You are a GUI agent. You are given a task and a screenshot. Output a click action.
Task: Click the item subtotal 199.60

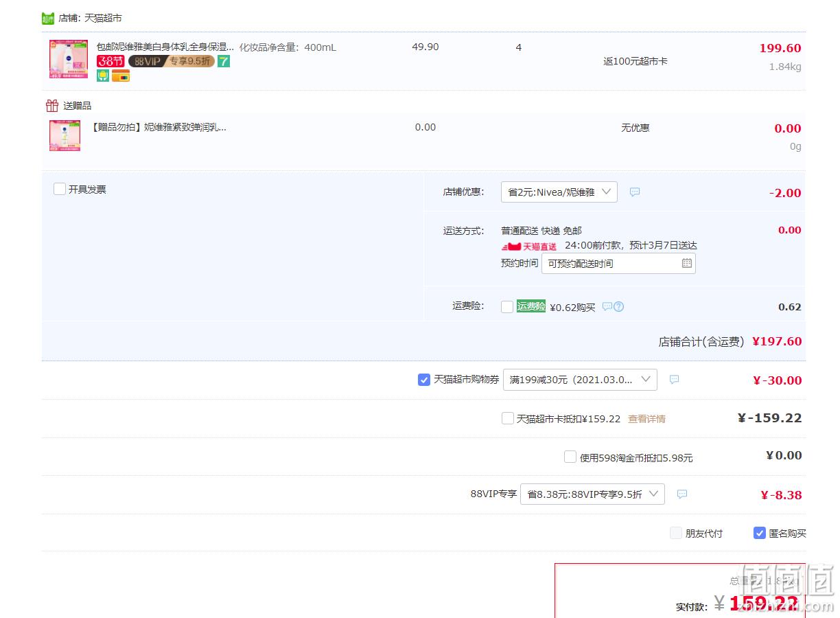pyautogui.click(x=780, y=48)
